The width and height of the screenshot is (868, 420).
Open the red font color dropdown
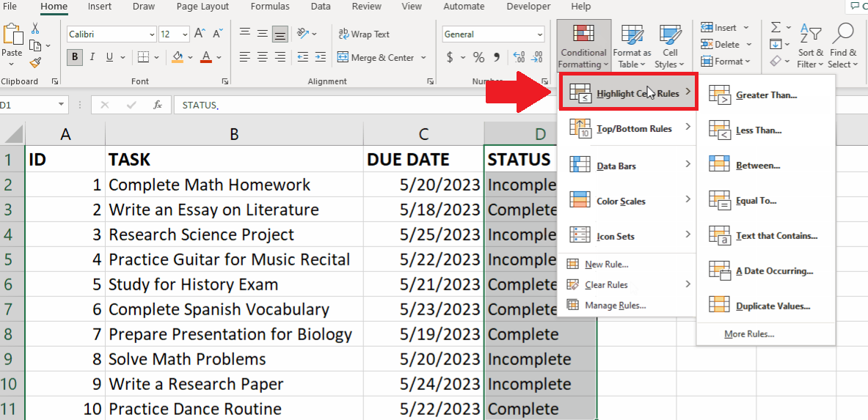(219, 58)
